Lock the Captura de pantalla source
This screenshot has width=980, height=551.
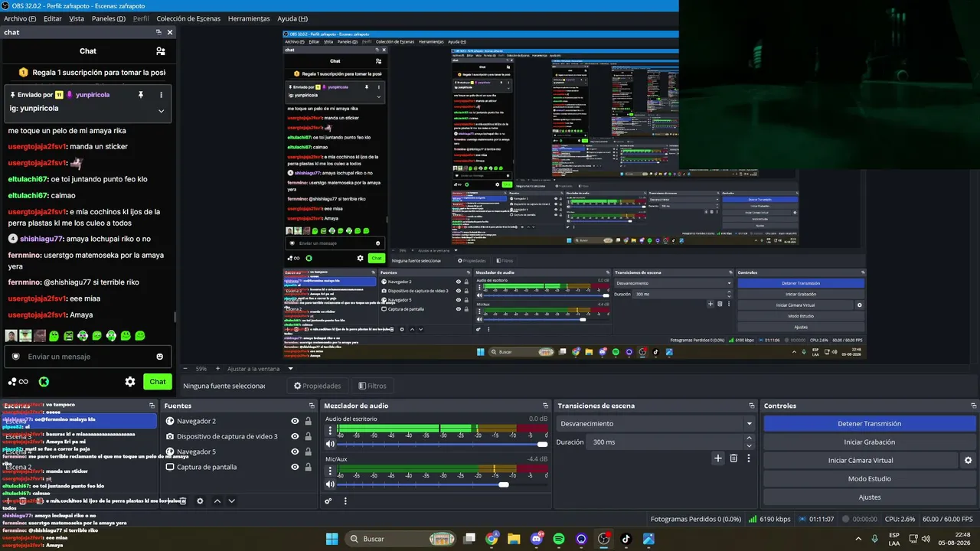click(308, 467)
